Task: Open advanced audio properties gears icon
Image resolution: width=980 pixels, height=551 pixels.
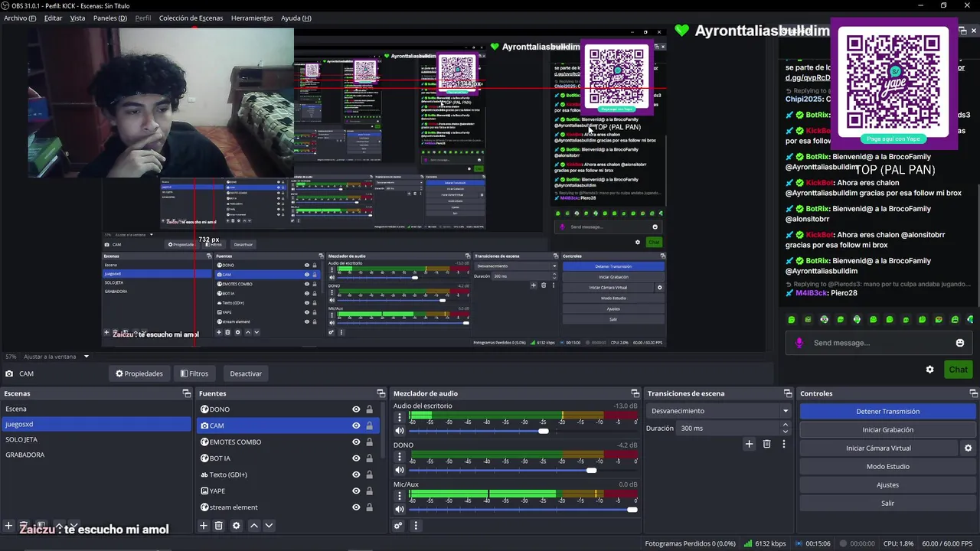Action: point(398,526)
